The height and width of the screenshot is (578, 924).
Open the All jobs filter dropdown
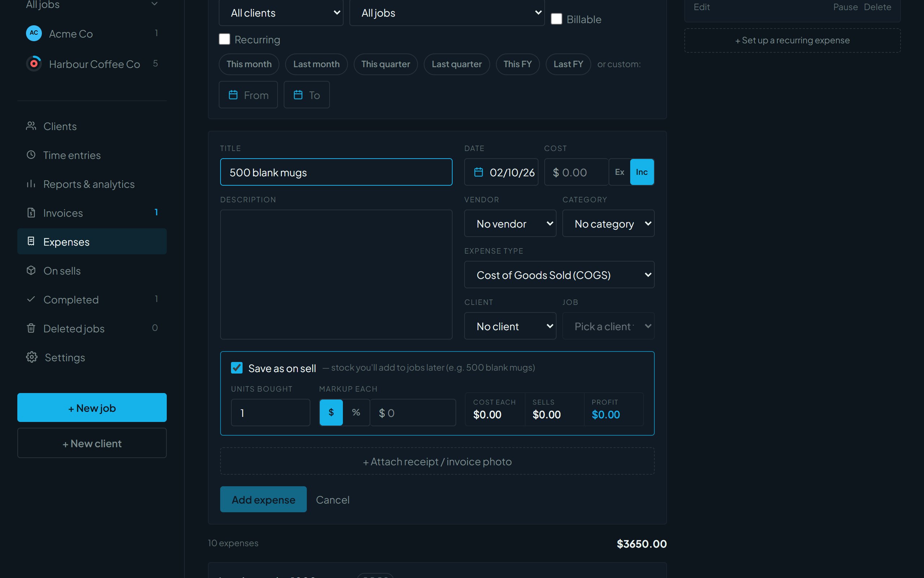click(447, 13)
